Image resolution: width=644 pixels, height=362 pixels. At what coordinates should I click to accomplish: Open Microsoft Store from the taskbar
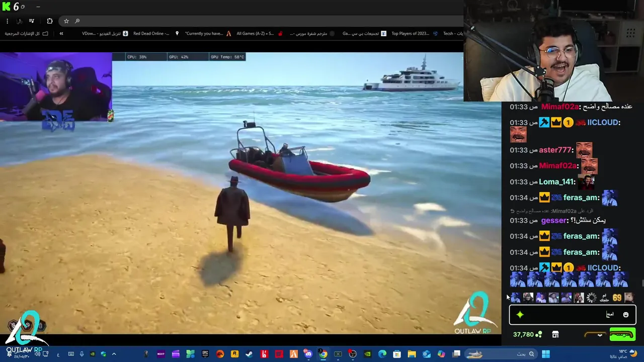point(397,354)
